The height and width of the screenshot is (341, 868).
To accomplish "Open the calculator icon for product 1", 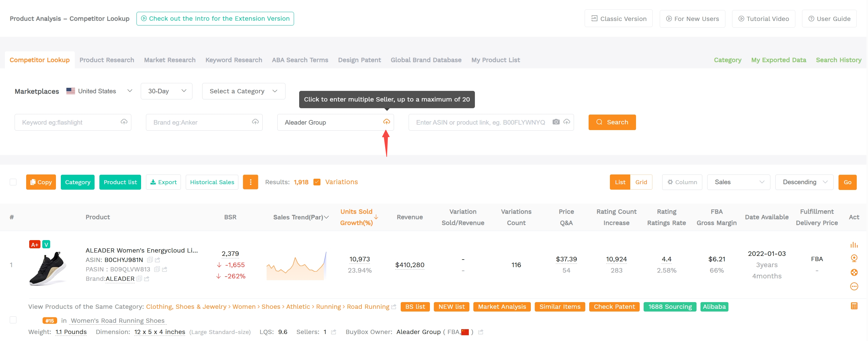I will tap(854, 306).
